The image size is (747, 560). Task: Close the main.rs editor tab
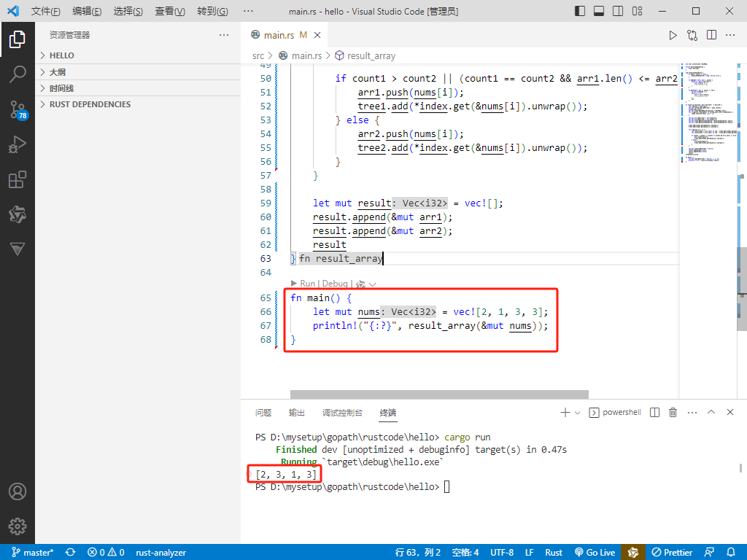317,35
